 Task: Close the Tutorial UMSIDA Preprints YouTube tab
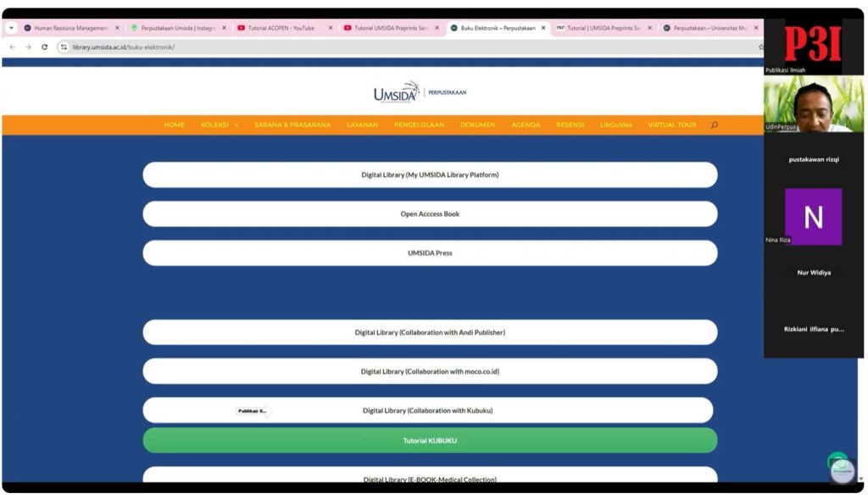point(437,28)
